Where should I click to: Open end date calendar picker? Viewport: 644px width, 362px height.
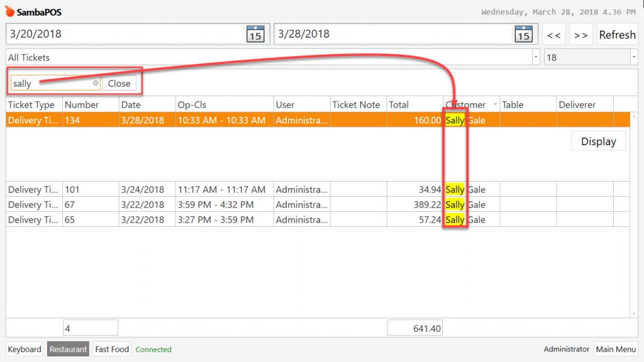click(x=523, y=34)
